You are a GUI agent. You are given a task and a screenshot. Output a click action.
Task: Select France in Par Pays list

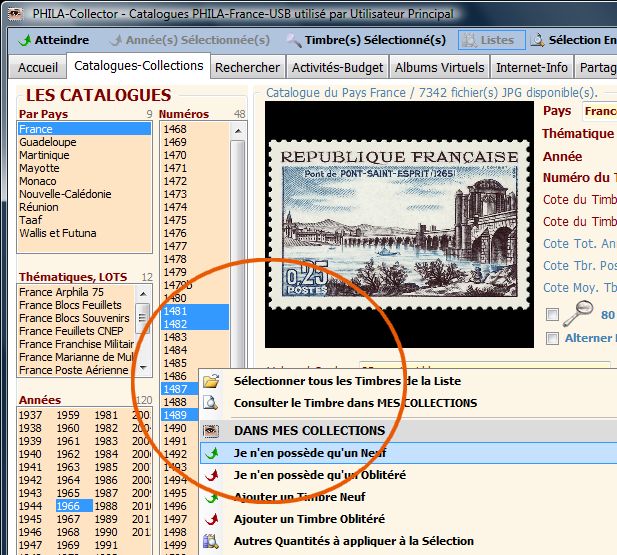[84, 129]
